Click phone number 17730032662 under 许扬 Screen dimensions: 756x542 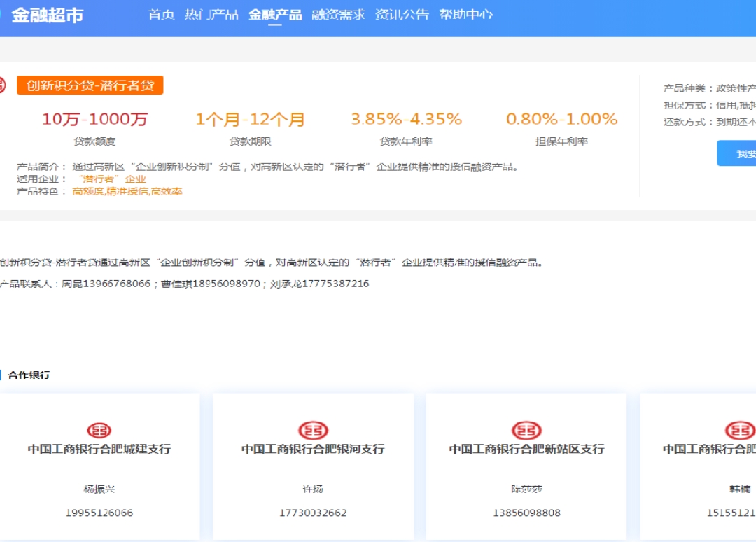pyautogui.click(x=313, y=513)
